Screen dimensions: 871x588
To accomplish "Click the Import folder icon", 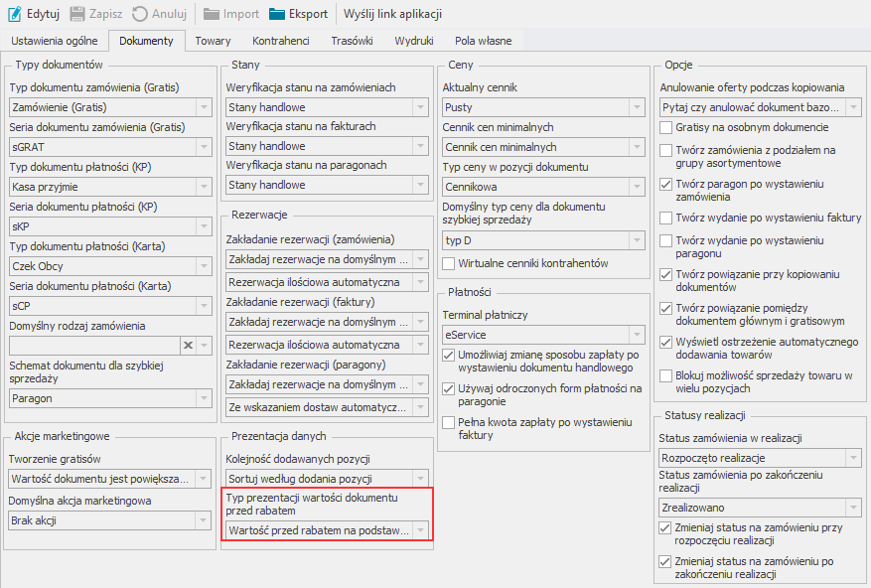I will [212, 15].
